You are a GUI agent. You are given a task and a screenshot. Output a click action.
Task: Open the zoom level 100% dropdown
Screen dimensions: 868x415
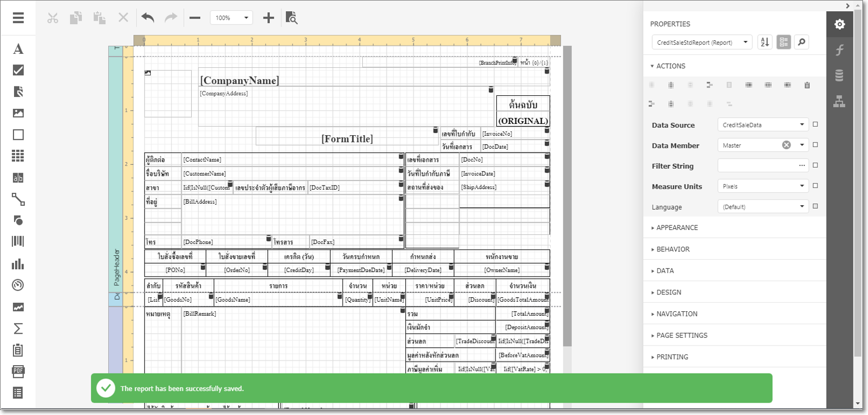232,18
